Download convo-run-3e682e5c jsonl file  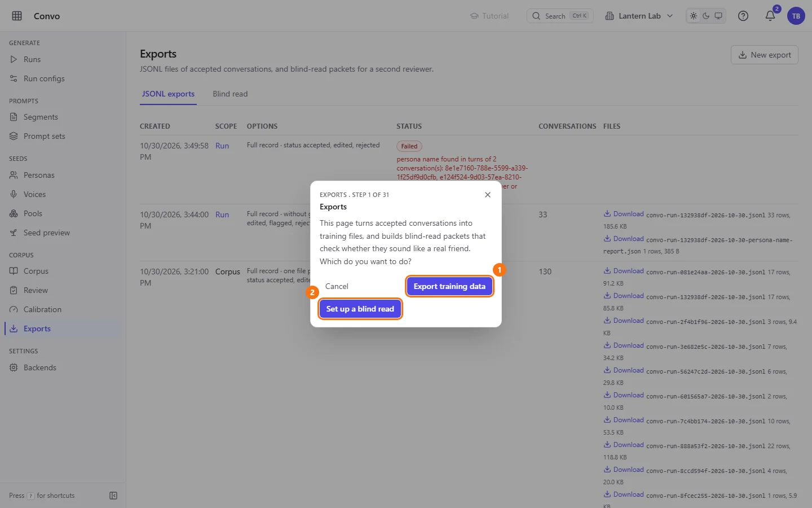624,345
